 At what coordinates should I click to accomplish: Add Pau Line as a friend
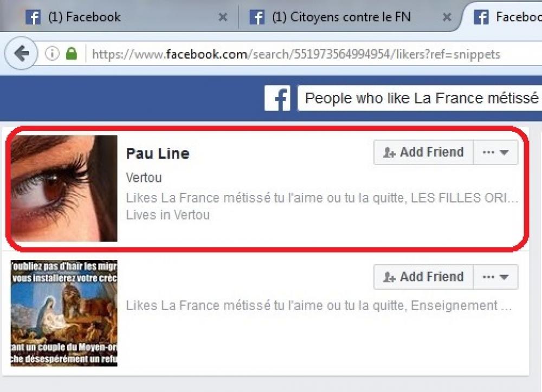[x=423, y=152]
